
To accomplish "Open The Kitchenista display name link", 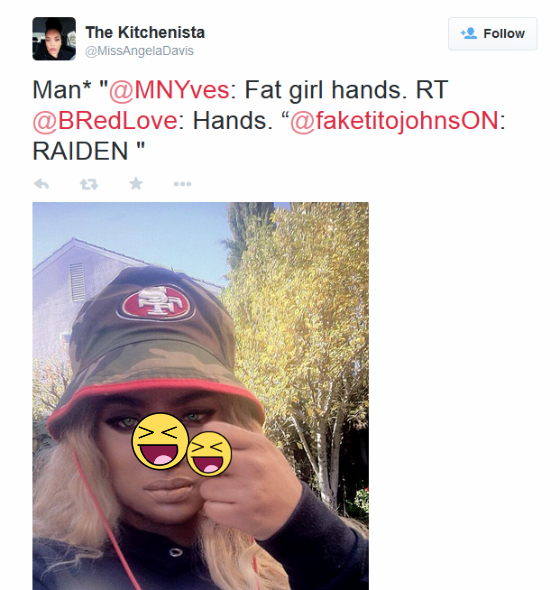I will 145,32.
